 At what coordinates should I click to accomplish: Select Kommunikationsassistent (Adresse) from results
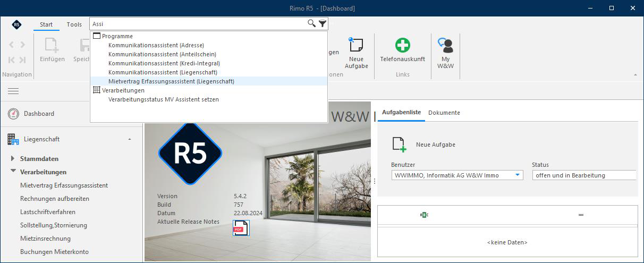point(156,45)
